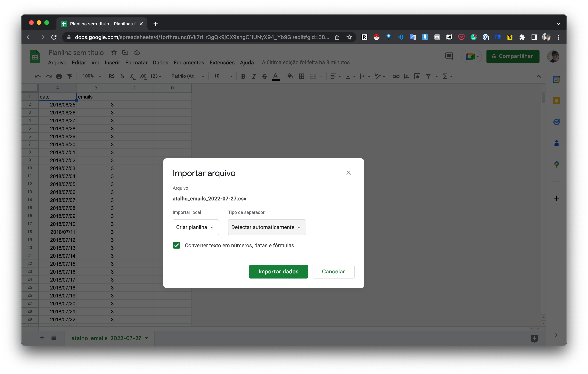Viewport: 588px width, 374px height.
Task: Star the Planilha sem título document
Action: [114, 52]
